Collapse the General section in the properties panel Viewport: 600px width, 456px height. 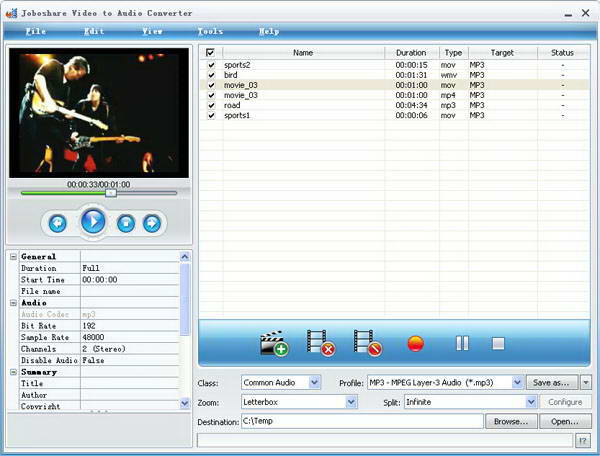[14, 257]
